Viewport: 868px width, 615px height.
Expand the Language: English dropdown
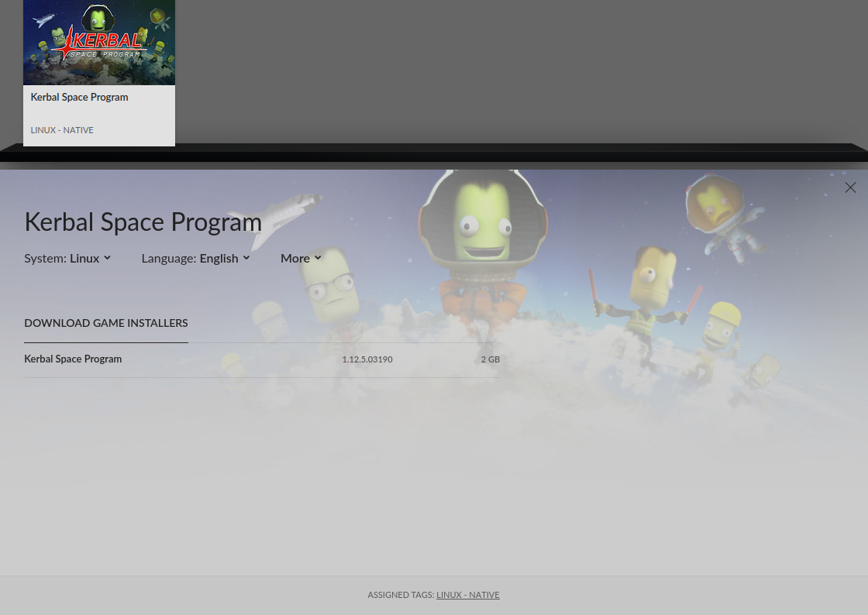click(x=195, y=258)
